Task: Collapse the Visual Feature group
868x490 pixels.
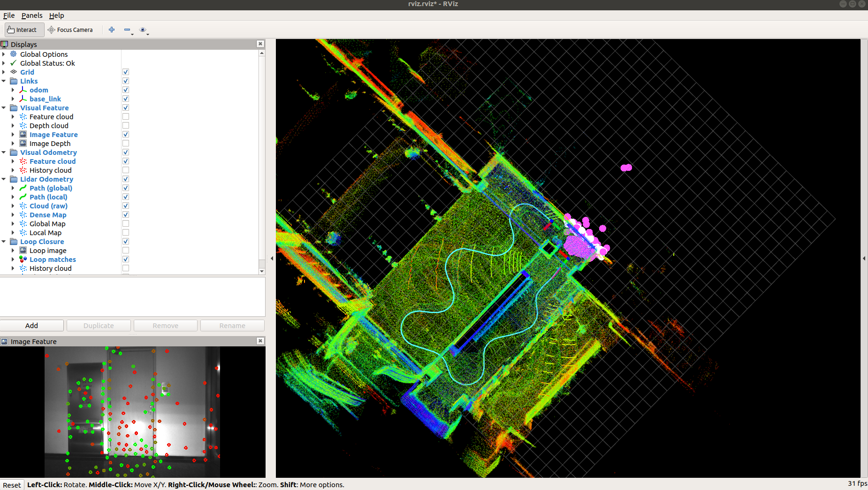Action: pyautogui.click(x=4, y=107)
